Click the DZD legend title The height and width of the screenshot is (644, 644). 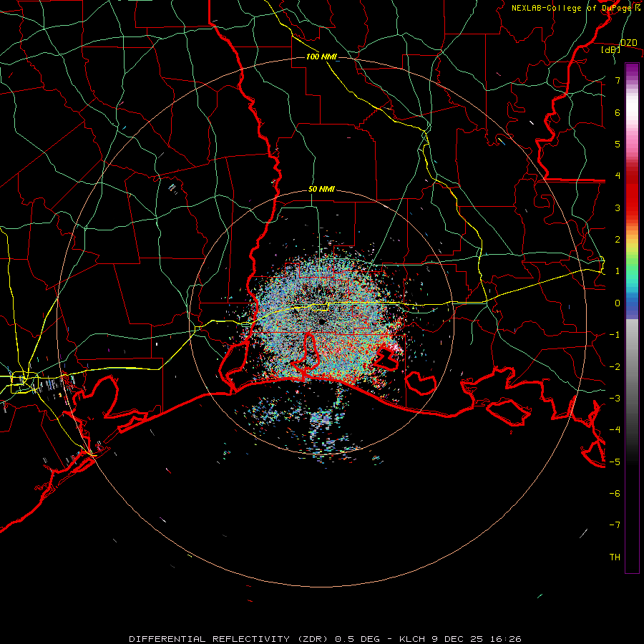629,43
